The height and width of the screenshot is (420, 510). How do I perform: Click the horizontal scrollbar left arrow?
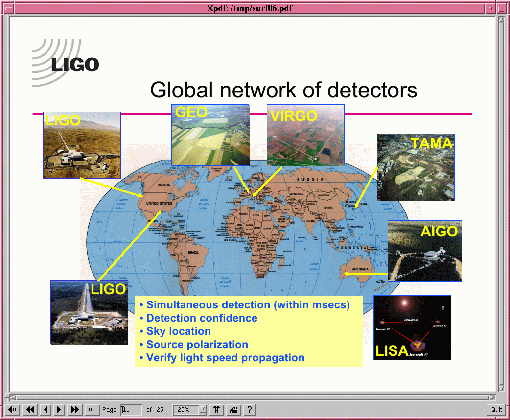[x=13, y=397]
